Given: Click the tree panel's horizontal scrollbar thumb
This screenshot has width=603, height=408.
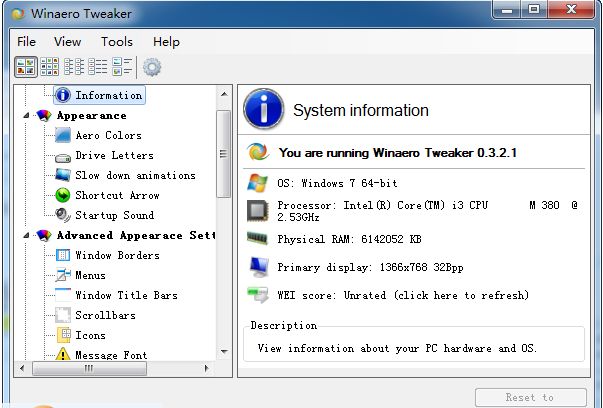Looking at the screenshot, I should pyautogui.click(x=88, y=367).
